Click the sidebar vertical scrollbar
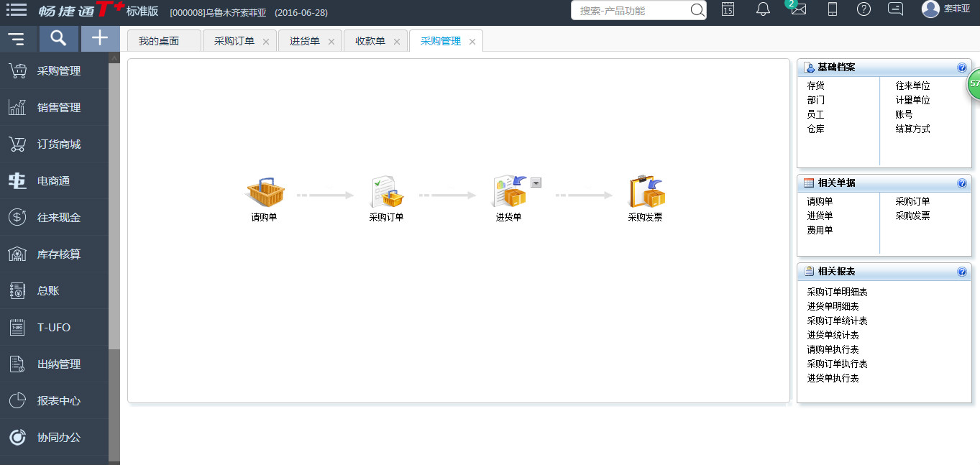This screenshot has height=465, width=980. pyautogui.click(x=114, y=206)
